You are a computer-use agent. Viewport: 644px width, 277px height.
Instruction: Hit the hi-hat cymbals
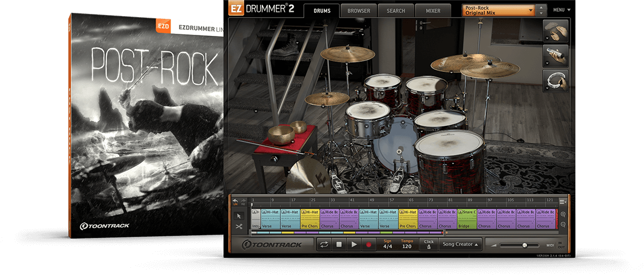pos(327,99)
